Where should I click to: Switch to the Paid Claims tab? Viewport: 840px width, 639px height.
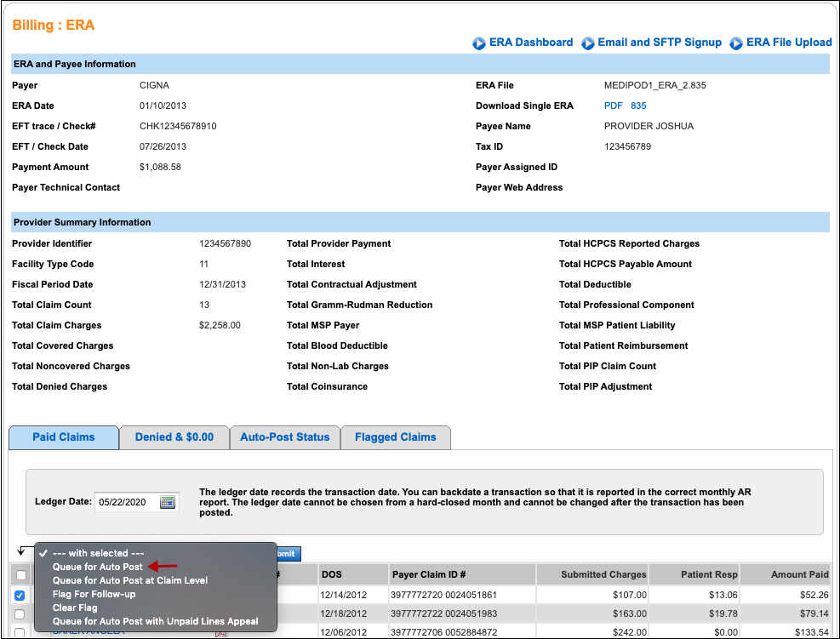click(x=64, y=437)
